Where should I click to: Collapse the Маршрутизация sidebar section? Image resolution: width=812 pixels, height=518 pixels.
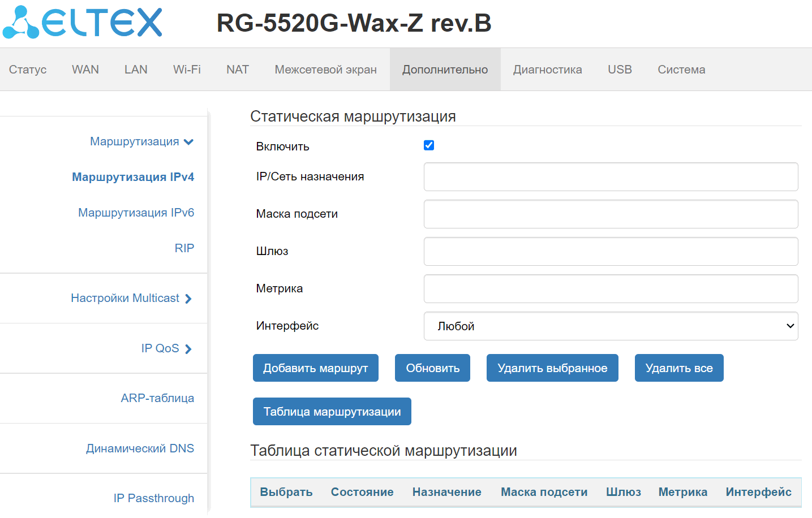pyautogui.click(x=141, y=141)
